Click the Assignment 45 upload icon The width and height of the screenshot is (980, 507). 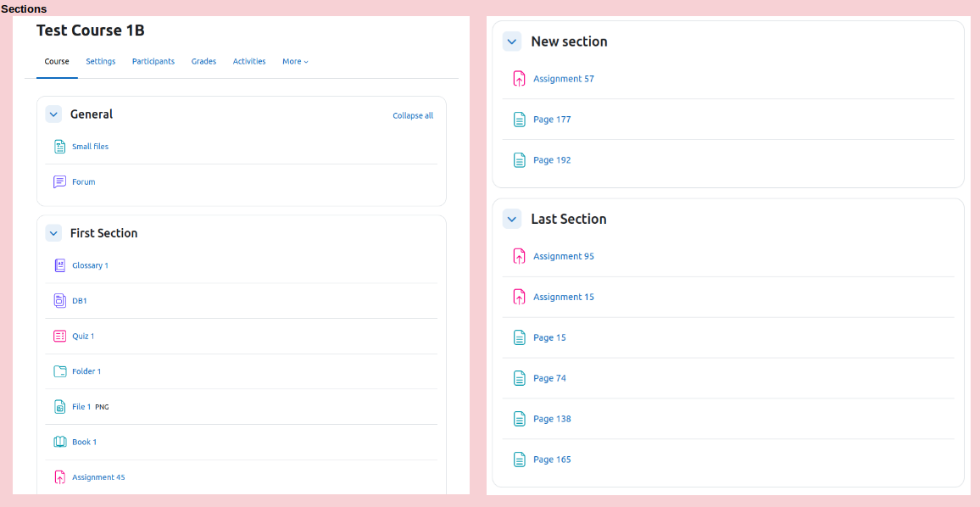pyautogui.click(x=59, y=477)
